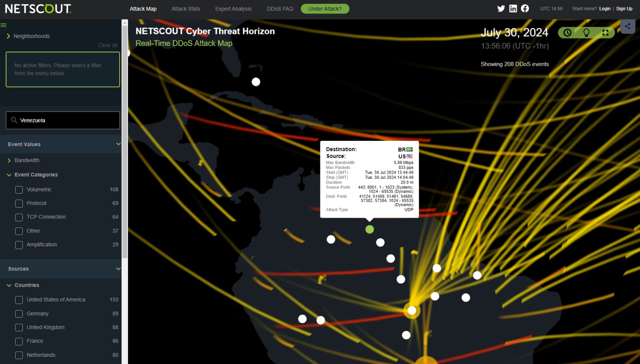Toggle United Kingdom source checkbox
This screenshot has height=364, width=640.
pyautogui.click(x=19, y=328)
